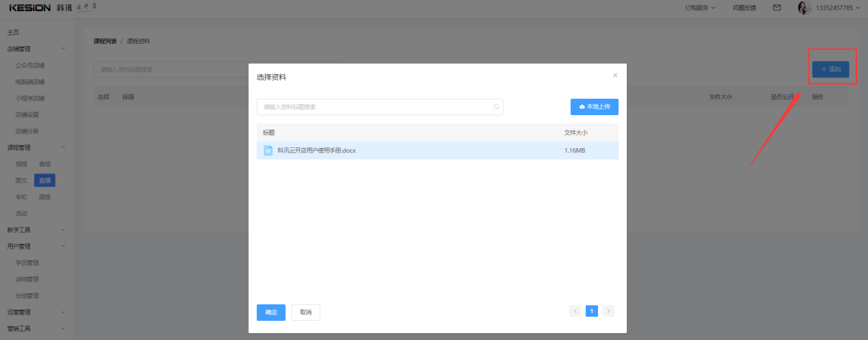
Task: Click the mail envelope icon in header
Action: click(777, 8)
